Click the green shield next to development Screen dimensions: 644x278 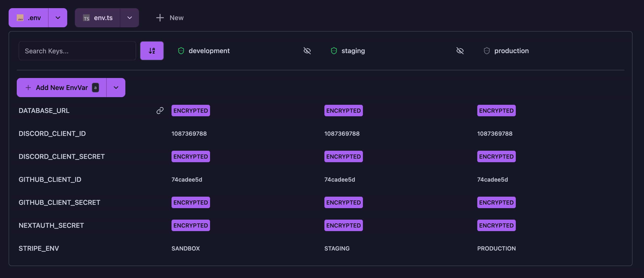[x=181, y=51]
